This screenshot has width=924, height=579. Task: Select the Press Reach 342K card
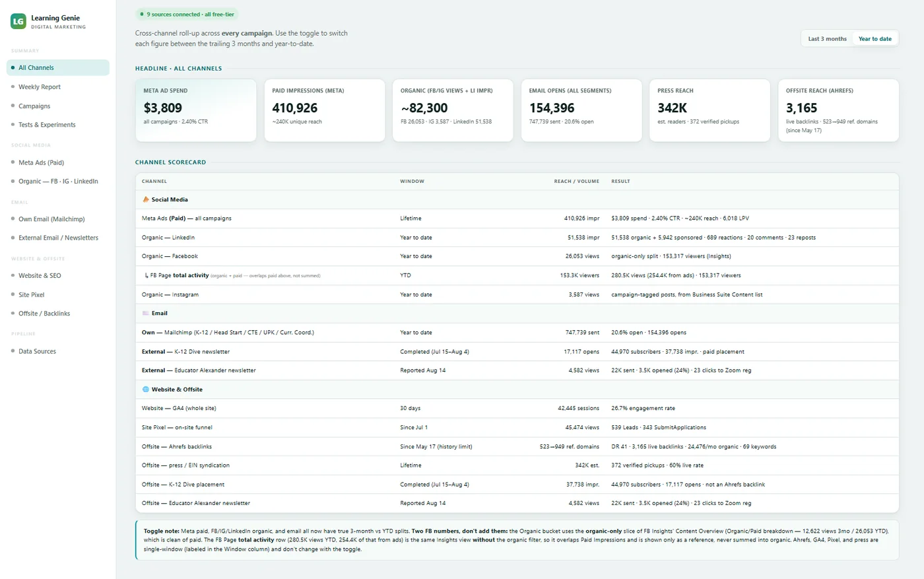pos(709,110)
